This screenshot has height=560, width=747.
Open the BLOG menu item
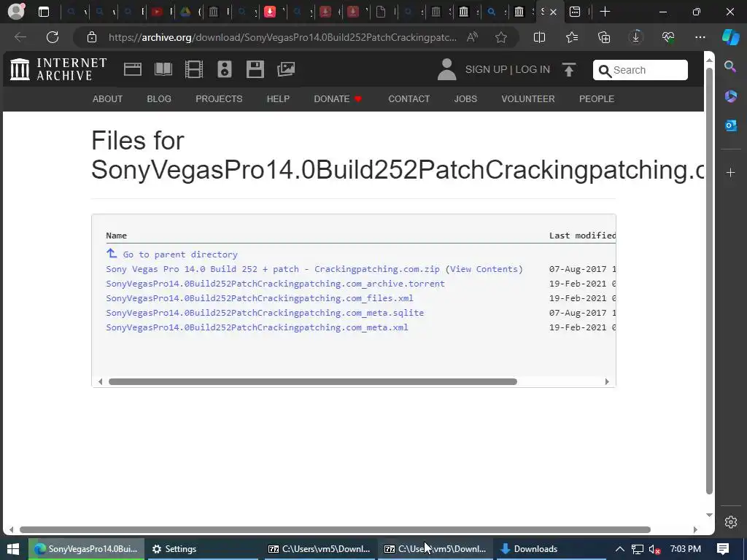[x=159, y=98]
